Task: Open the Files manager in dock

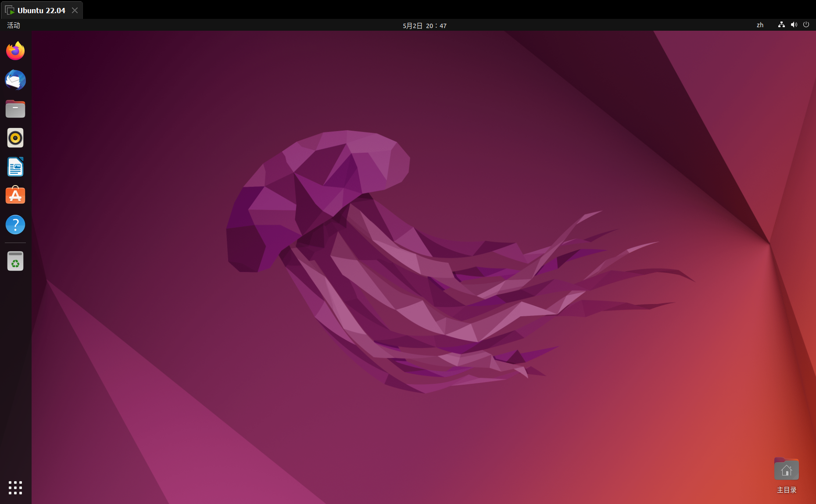Action: point(15,109)
